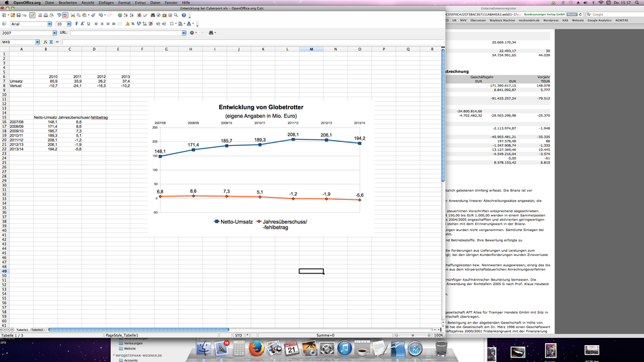Switch to Tabelle1 sheet tab
Image resolution: width=644 pixels, height=362 pixels.
click(22, 329)
